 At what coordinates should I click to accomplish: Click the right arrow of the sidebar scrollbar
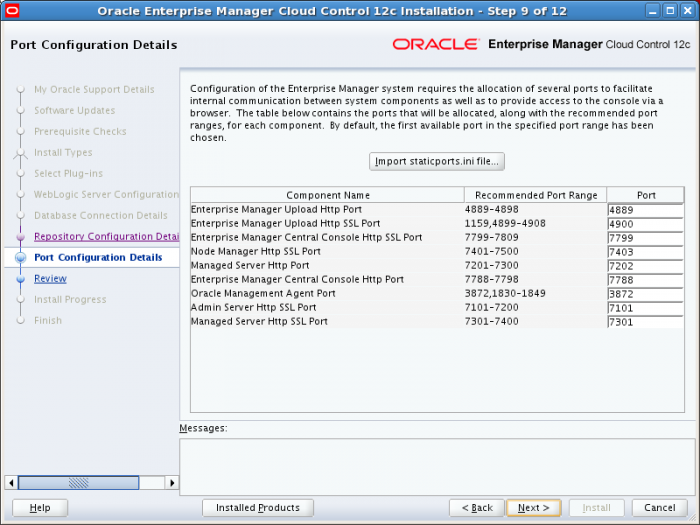[x=172, y=483]
